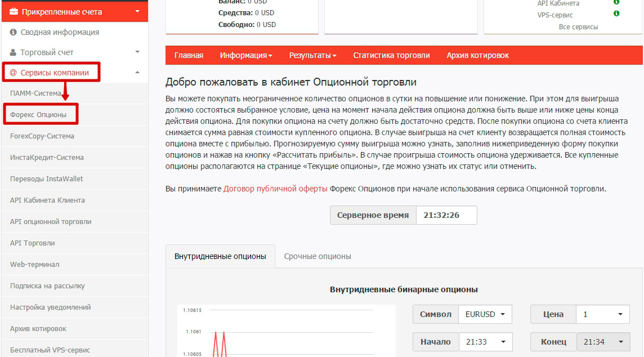Open ПАММ-Система sidebar item

click(35, 93)
